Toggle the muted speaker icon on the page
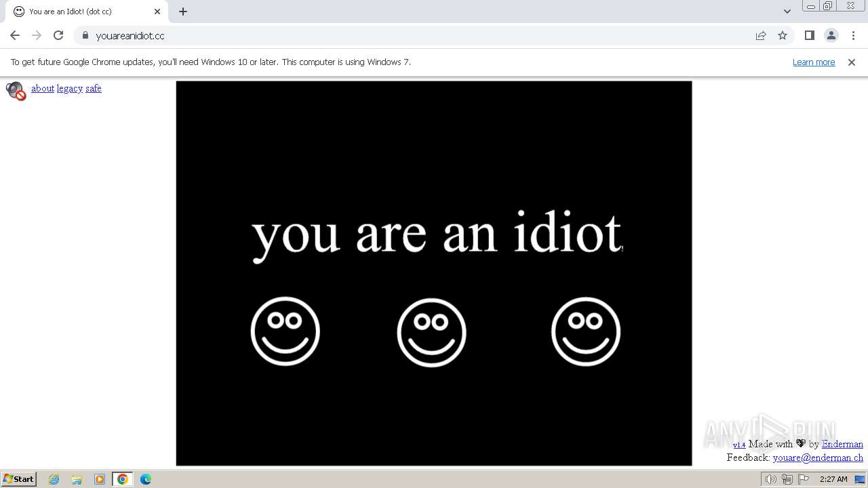This screenshot has width=868, height=488. pyautogui.click(x=16, y=91)
